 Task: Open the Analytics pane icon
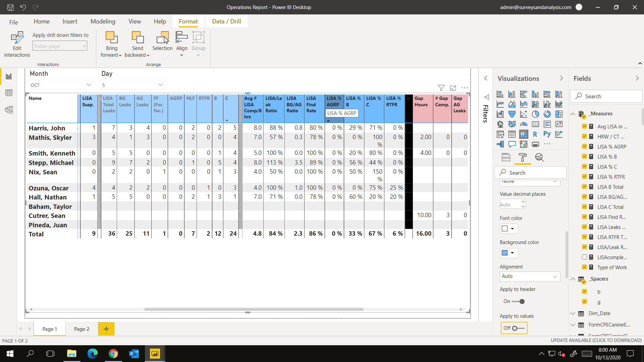coord(539,157)
